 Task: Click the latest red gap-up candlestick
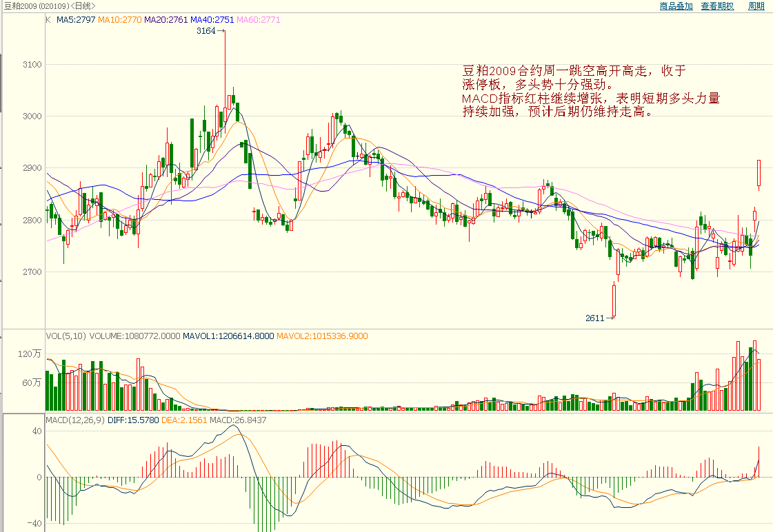coord(759,173)
